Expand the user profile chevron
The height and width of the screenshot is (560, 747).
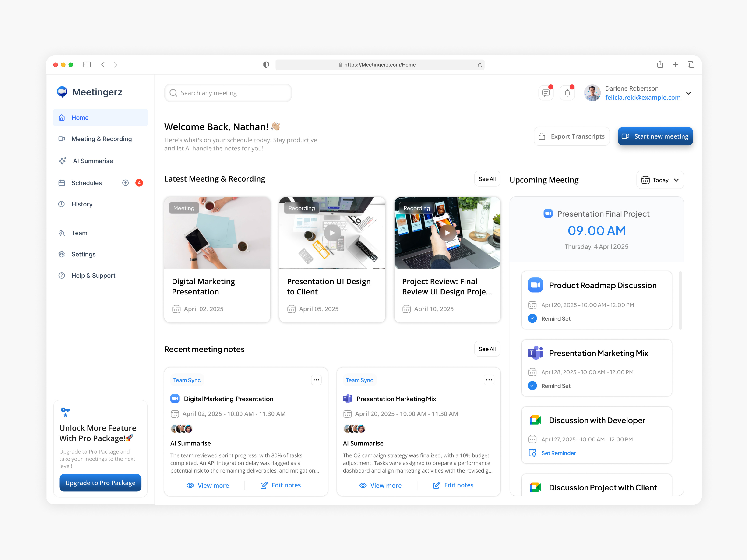click(x=688, y=93)
